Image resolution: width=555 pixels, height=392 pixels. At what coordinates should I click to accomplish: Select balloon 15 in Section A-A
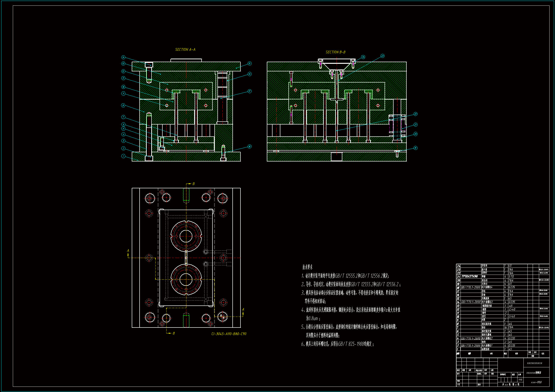249,64
